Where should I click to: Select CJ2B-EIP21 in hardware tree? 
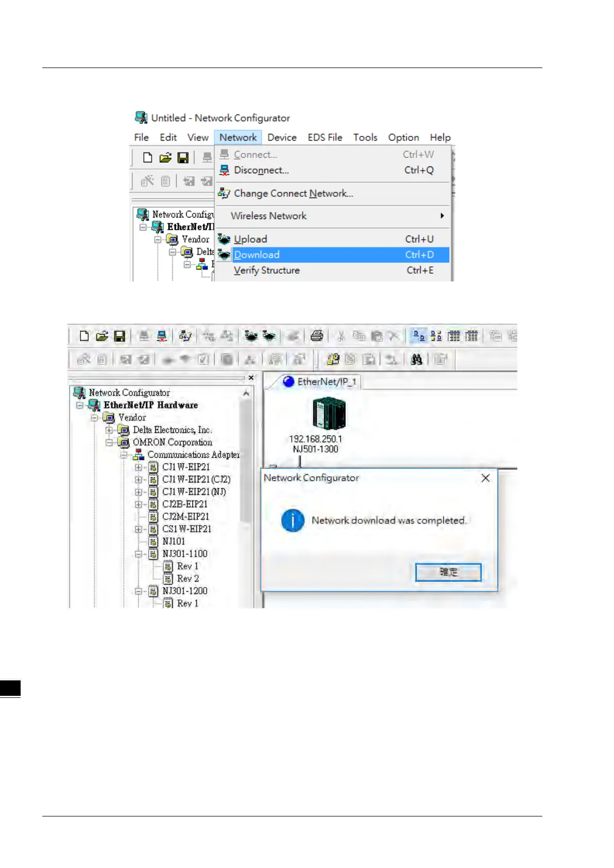tap(185, 504)
